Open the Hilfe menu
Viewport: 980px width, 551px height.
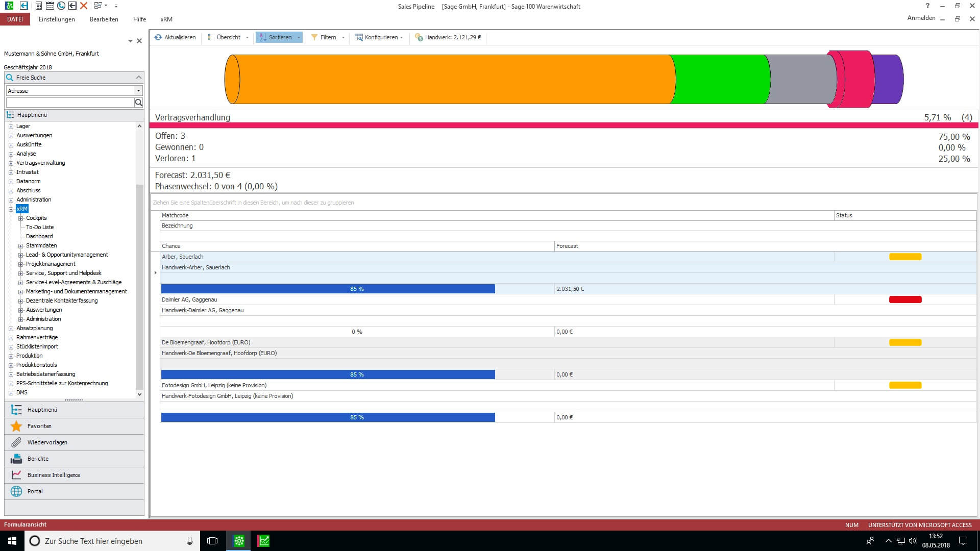click(x=139, y=19)
